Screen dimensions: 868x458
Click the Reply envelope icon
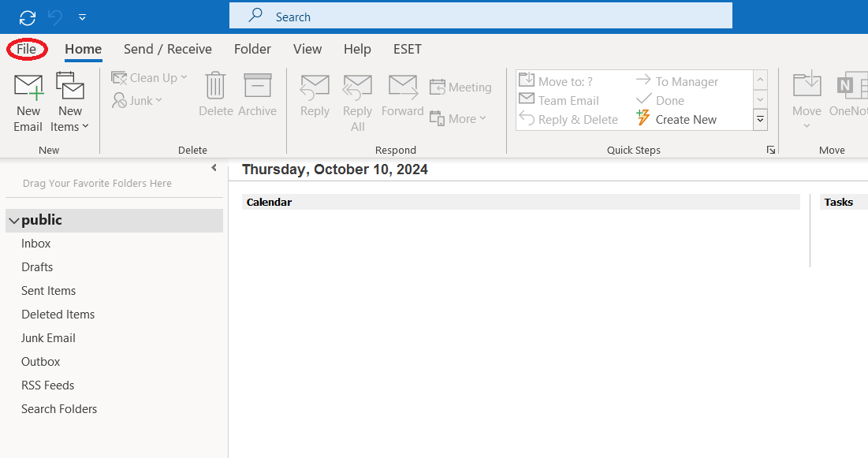click(315, 88)
